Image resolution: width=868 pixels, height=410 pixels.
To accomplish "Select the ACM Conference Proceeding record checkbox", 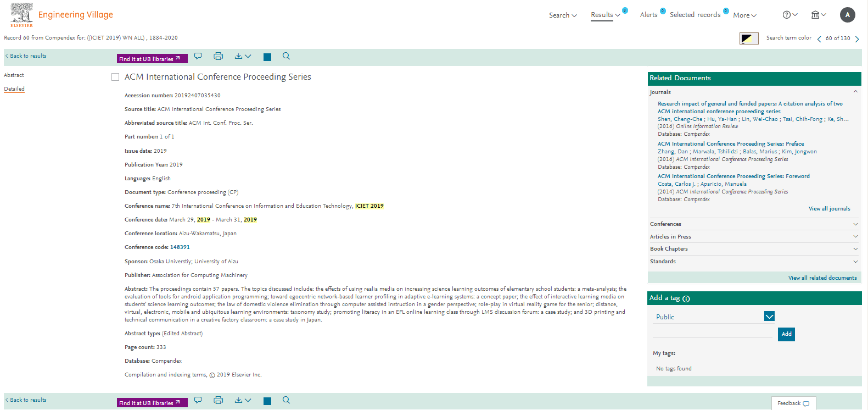I will (x=115, y=77).
